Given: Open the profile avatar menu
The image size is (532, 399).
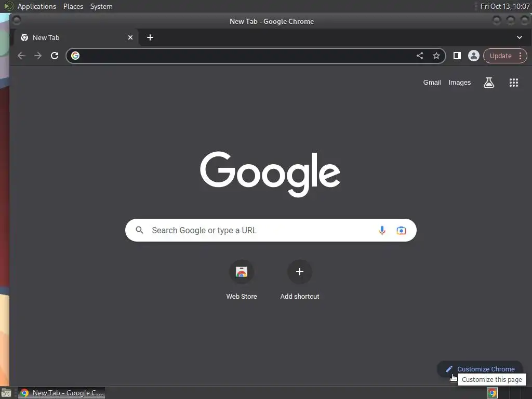Looking at the screenshot, I should [474, 56].
